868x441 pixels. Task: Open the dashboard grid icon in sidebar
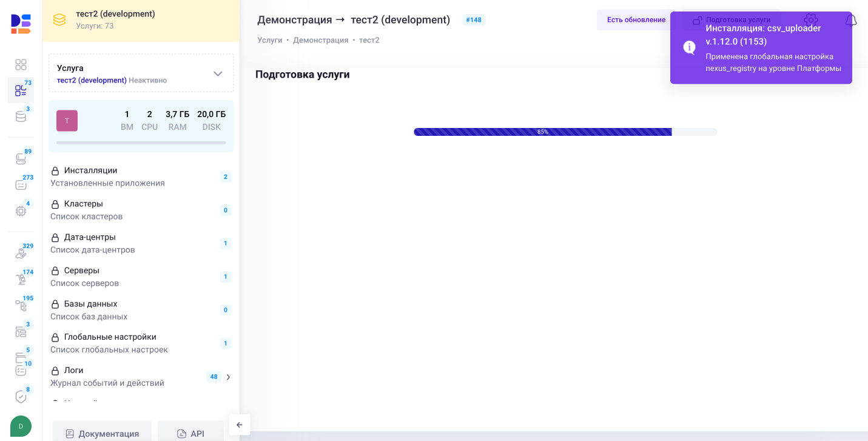click(x=21, y=64)
